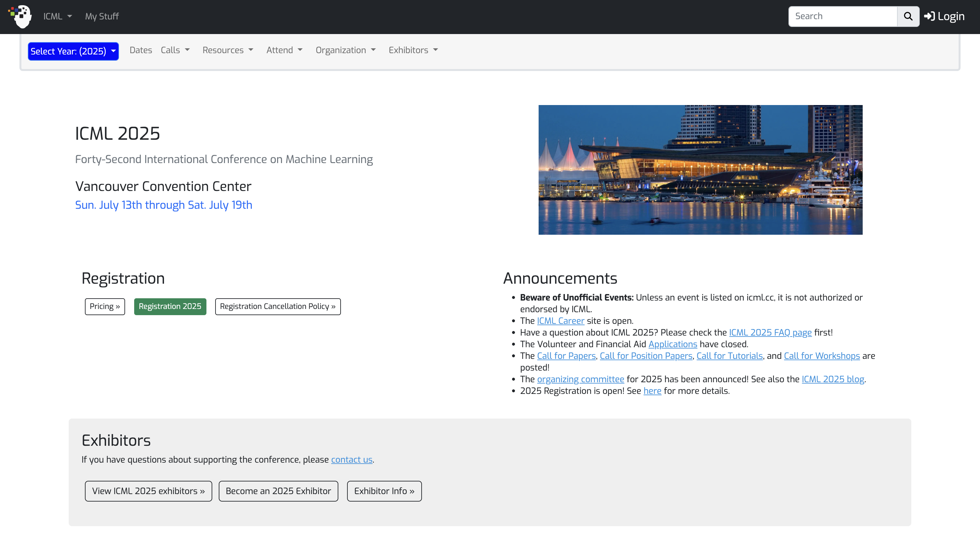Viewport: 980px width, 533px height.
Task: Open the Pricing button
Action: click(105, 306)
